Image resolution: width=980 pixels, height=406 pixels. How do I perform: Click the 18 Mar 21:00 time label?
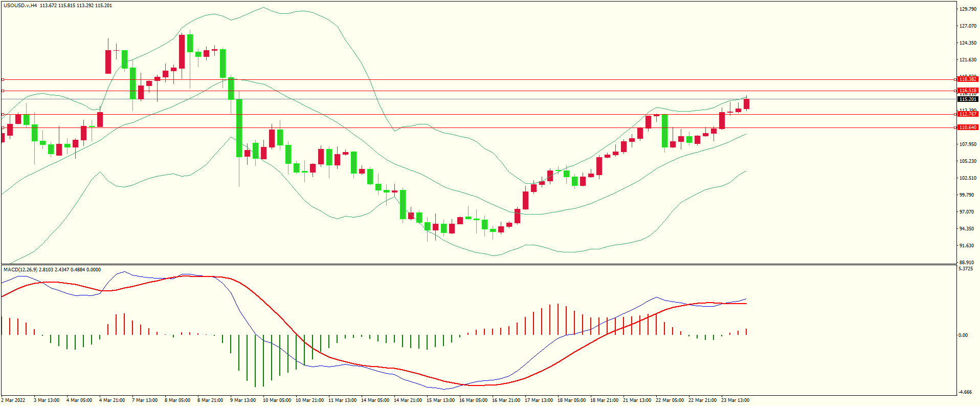604,400
